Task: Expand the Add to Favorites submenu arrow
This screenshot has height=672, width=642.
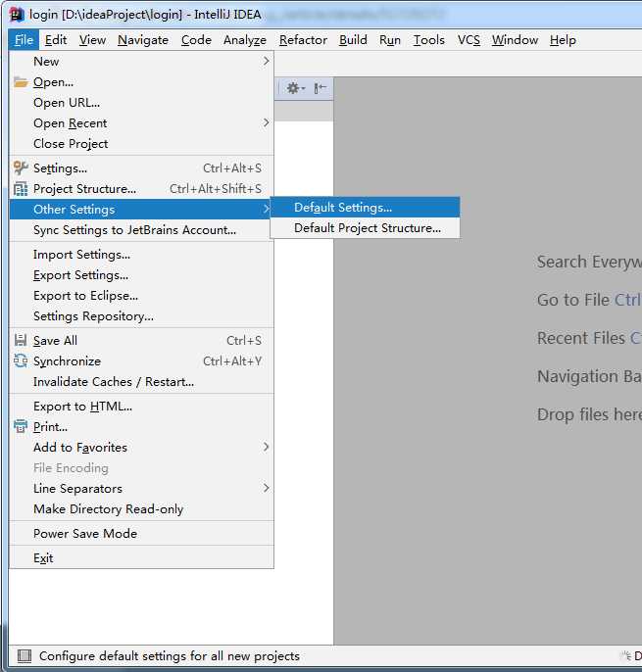Action: click(267, 447)
